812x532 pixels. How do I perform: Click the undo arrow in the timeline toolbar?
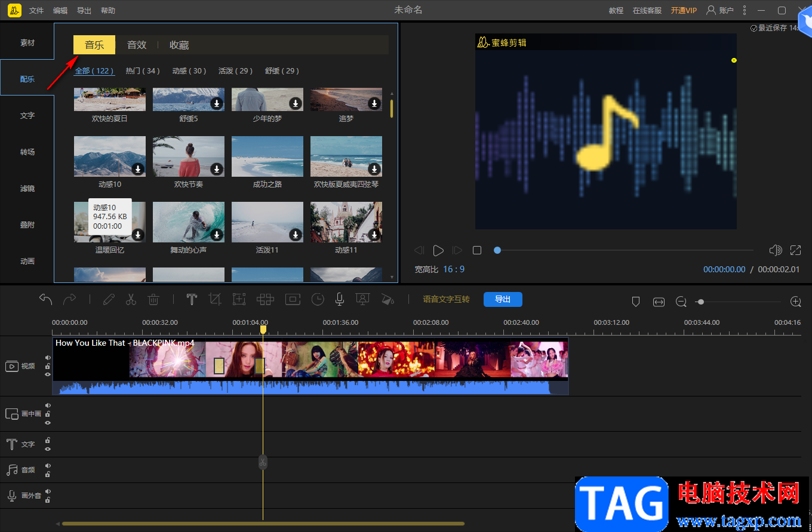pyautogui.click(x=46, y=299)
